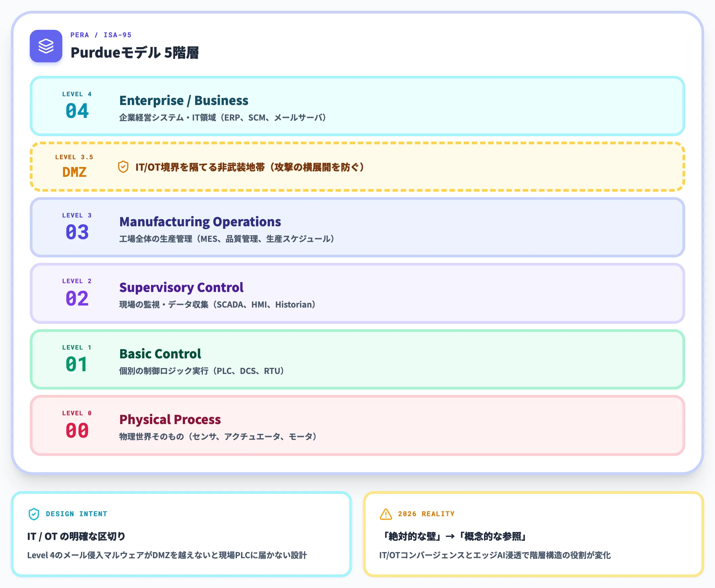Viewport: 715px width, 588px height.
Task: Click the shield icon in DMZ row
Action: pos(123,167)
